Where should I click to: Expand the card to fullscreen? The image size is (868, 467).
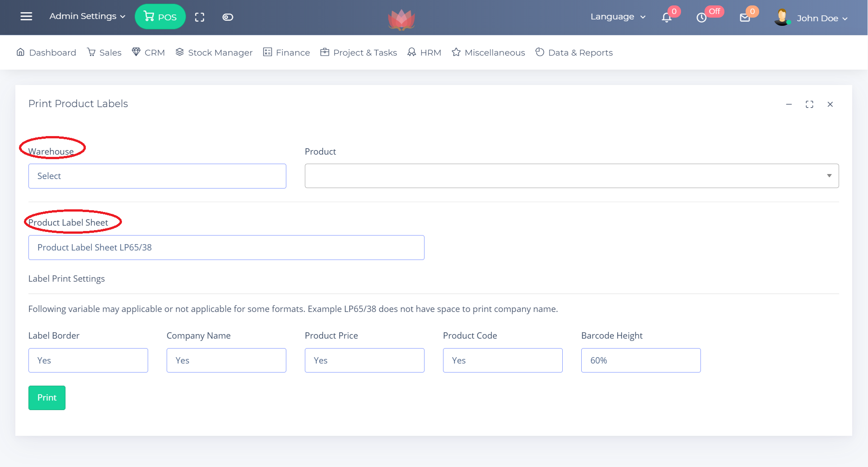pyautogui.click(x=809, y=104)
